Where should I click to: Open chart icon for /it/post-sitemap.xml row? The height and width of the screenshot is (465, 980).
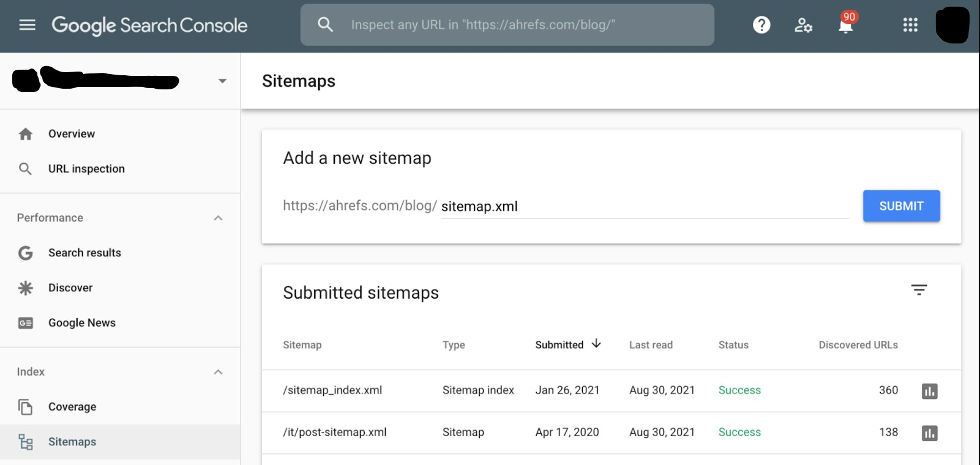coord(929,433)
